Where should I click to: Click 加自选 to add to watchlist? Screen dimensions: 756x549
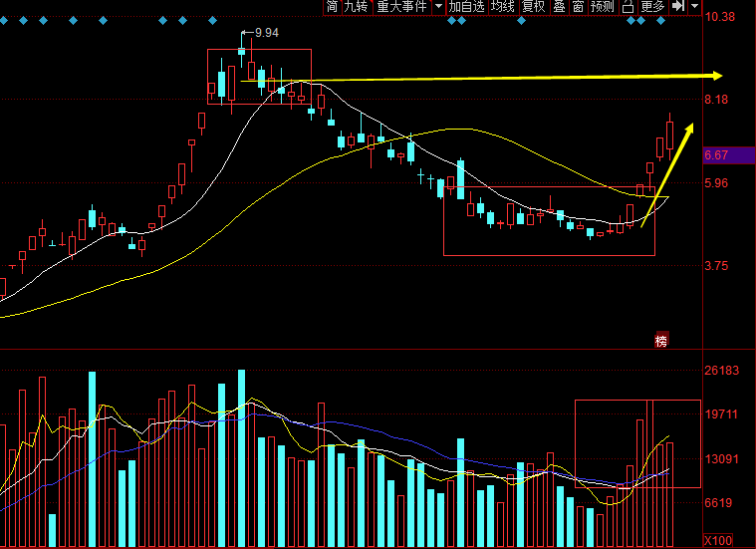tap(467, 7)
